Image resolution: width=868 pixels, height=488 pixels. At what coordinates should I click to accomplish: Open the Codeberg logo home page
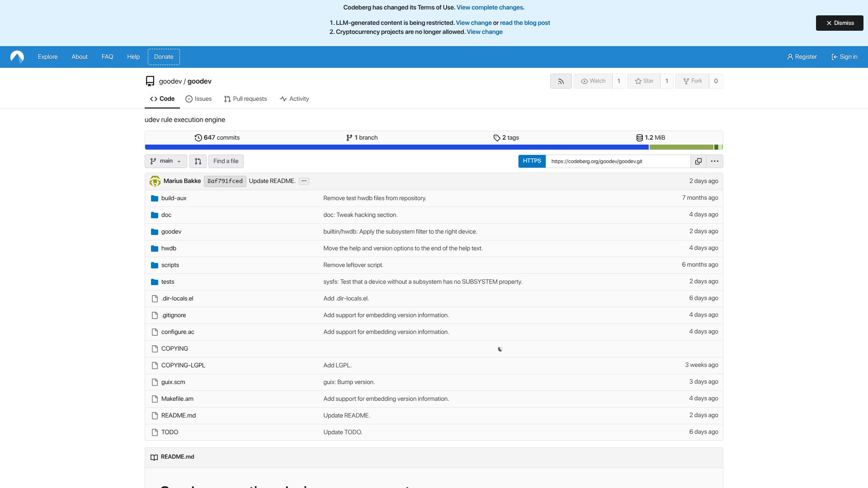(x=17, y=57)
